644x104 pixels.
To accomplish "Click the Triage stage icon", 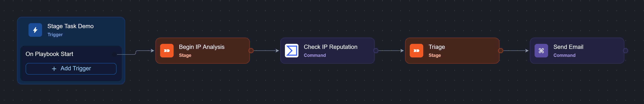I will point(416,50).
